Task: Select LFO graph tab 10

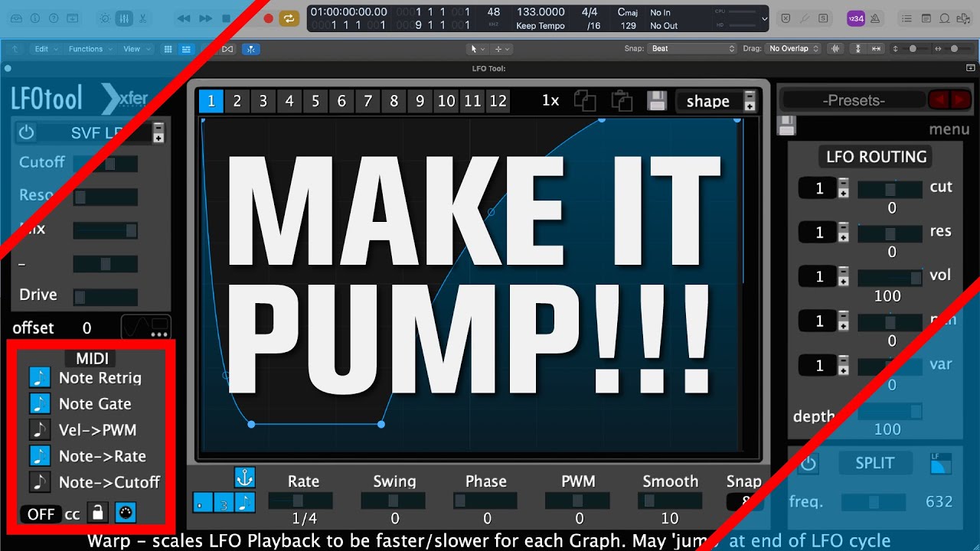Action: (446, 101)
